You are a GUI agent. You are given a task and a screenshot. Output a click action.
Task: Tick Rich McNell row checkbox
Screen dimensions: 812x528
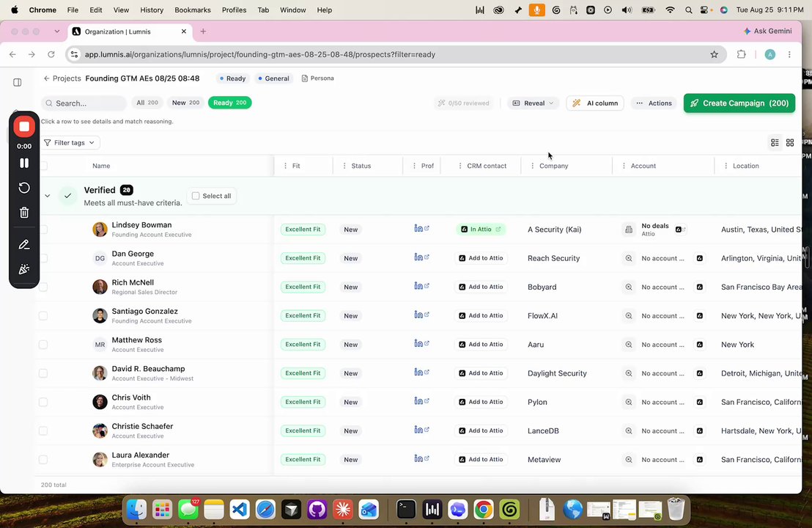point(43,287)
